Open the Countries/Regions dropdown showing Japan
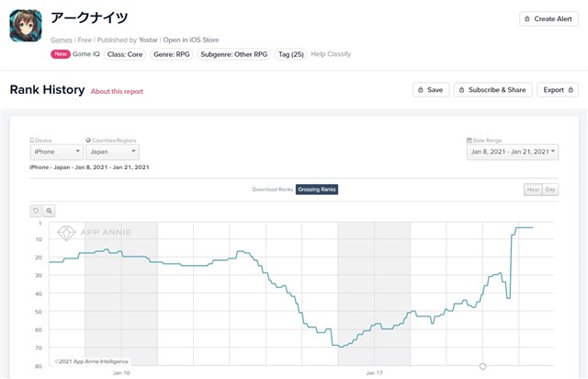 coord(112,152)
